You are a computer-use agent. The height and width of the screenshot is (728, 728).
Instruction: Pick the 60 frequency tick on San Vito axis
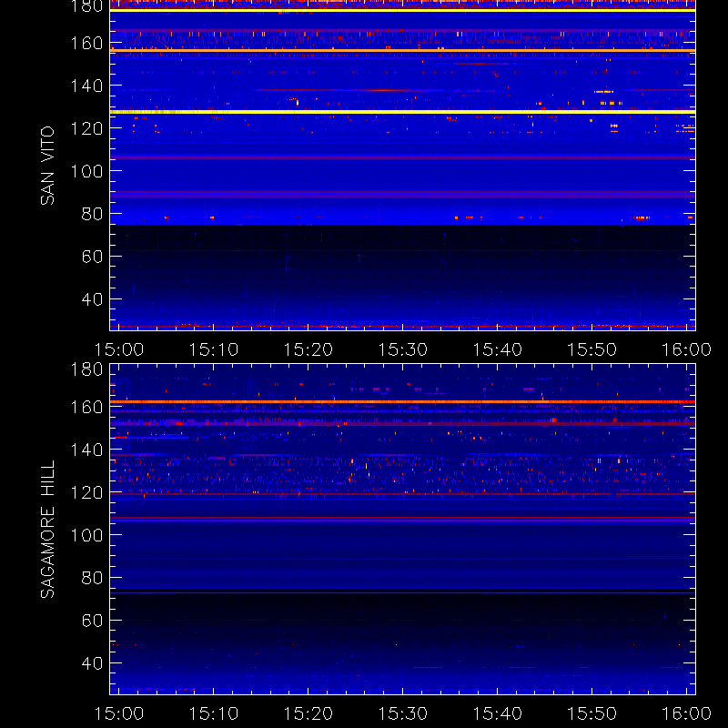pos(93,257)
